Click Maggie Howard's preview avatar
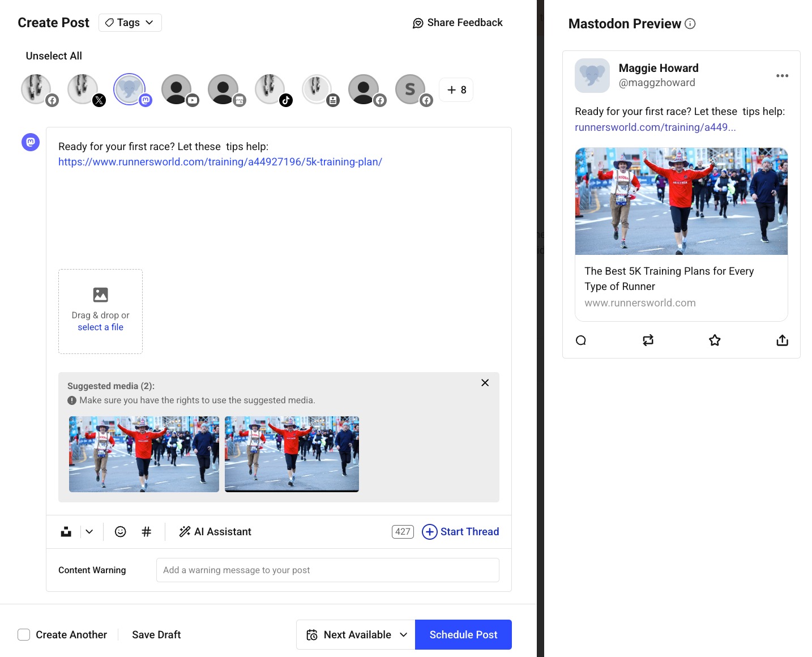 [x=592, y=75]
